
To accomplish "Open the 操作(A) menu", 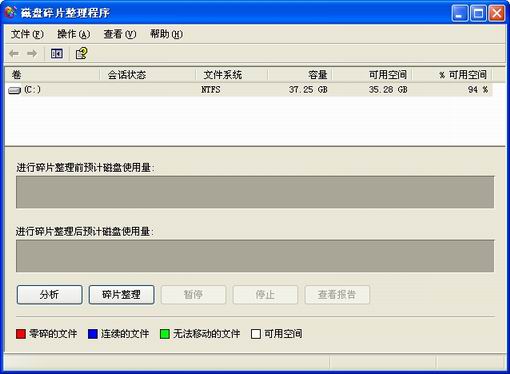I will [73, 34].
